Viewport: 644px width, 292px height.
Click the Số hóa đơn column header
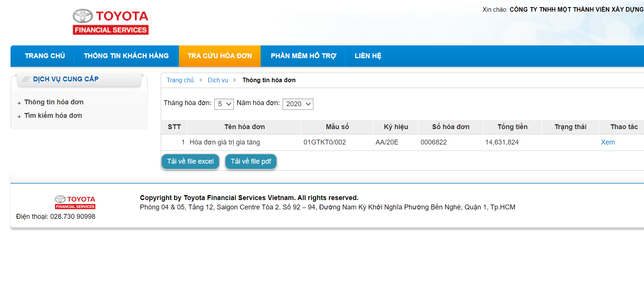pos(450,127)
